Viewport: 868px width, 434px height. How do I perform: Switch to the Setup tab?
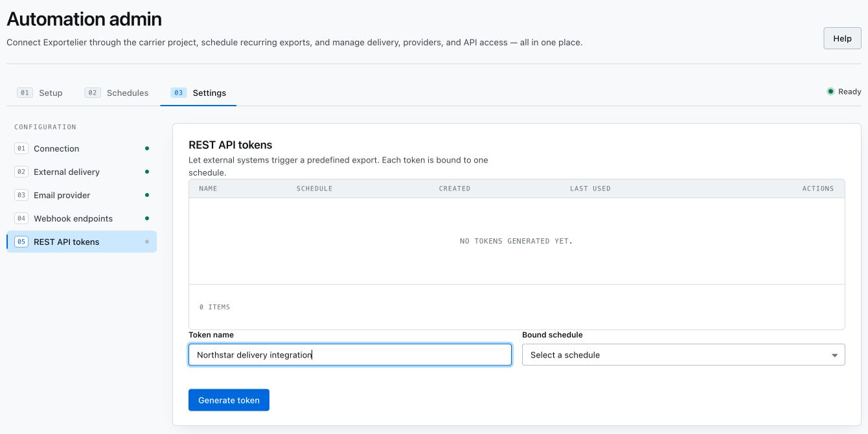pos(40,93)
